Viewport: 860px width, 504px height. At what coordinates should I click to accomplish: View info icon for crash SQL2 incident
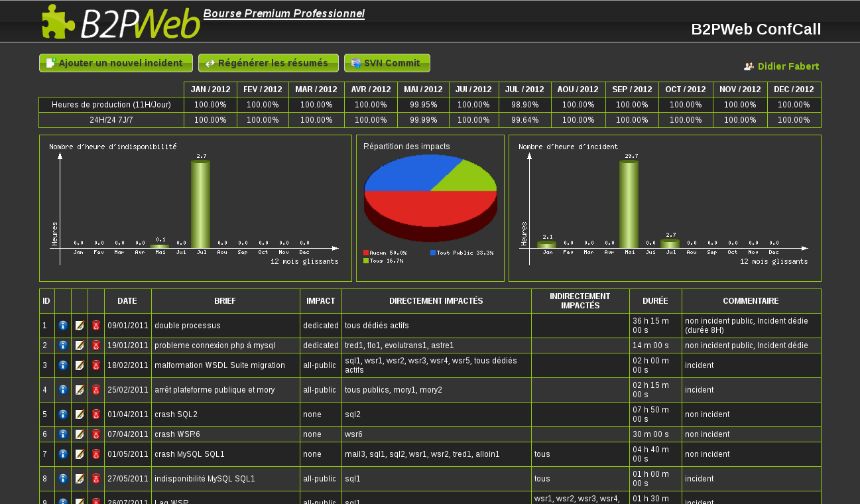click(63, 414)
